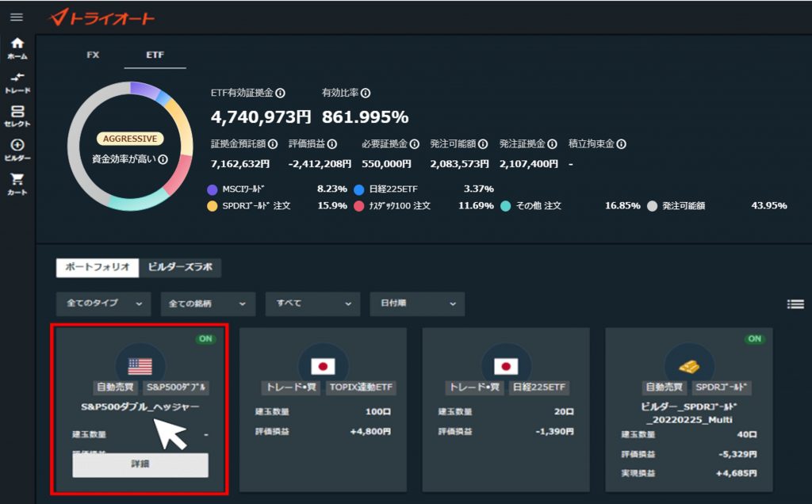Click the Japan flag on 日経225ETF card
This screenshot has height=504, width=812.
[x=506, y=366]
